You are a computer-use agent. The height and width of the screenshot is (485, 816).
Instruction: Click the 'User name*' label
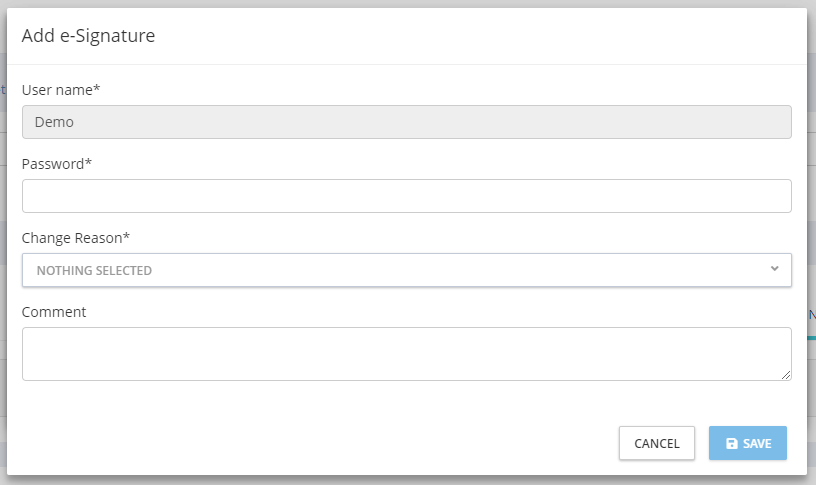pyautogui.click(x=61, y=90)
